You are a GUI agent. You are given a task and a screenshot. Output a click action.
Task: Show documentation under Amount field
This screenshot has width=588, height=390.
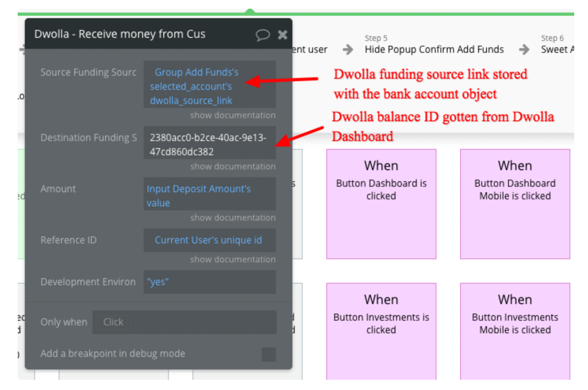[233, 218]
